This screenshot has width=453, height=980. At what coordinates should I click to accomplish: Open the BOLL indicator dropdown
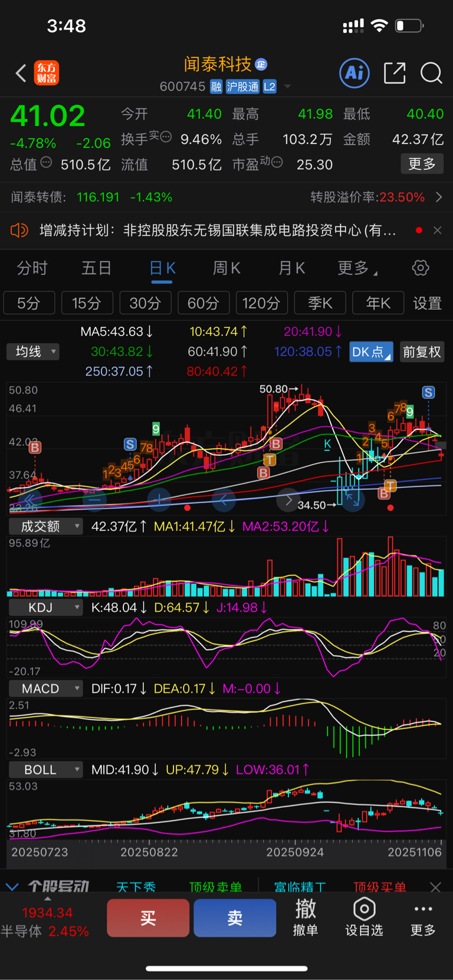coord(45,769)
